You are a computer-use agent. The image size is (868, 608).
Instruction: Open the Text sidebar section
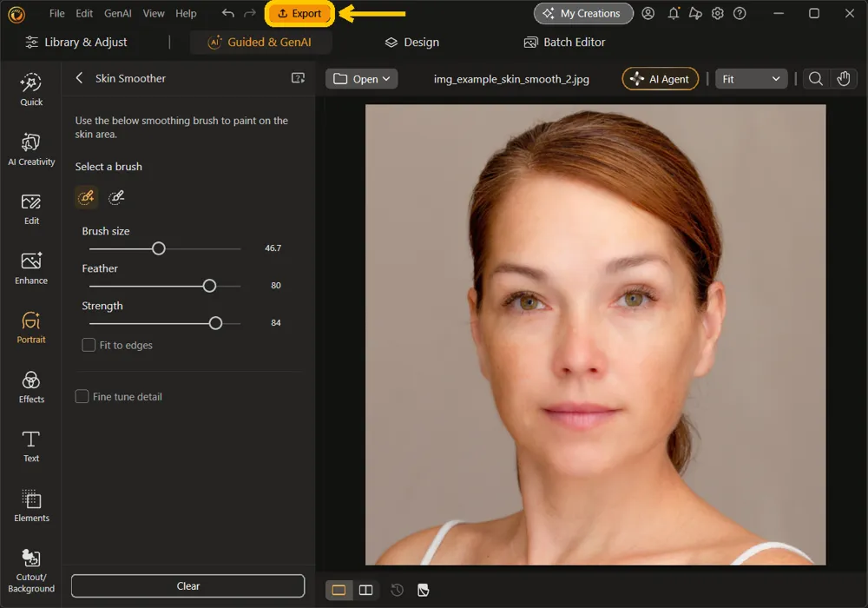[x=31, y=446]
